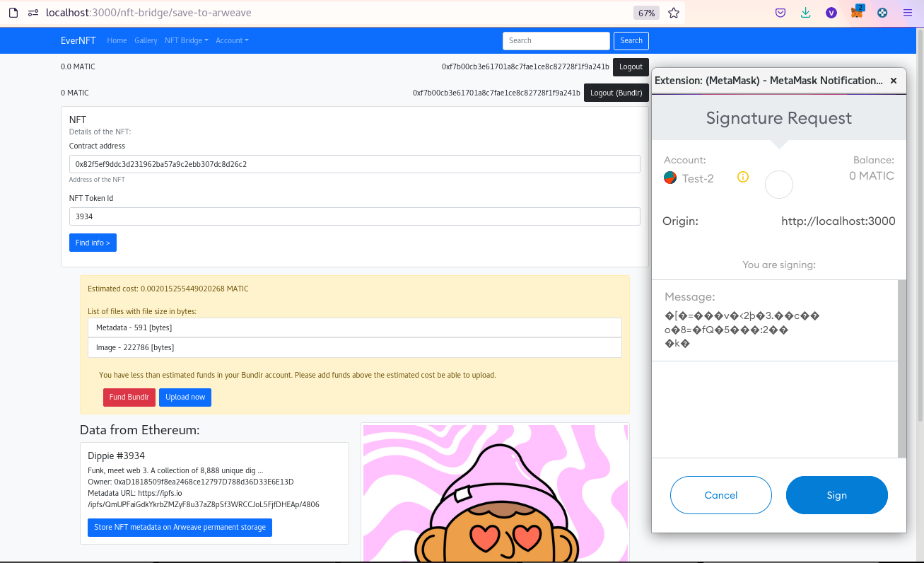
Task: Click the yellow info icon beside Test-2
Action: click(x=742, y=177)
